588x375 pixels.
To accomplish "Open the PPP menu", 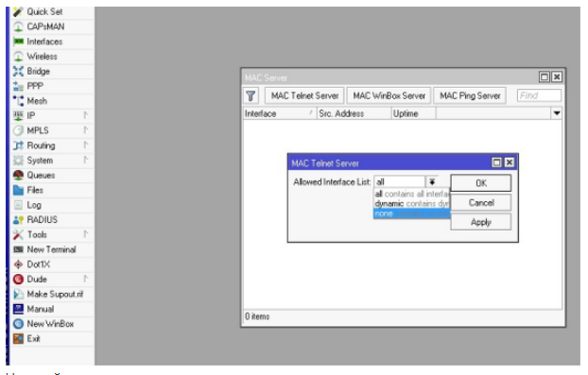I will [52, 86].
